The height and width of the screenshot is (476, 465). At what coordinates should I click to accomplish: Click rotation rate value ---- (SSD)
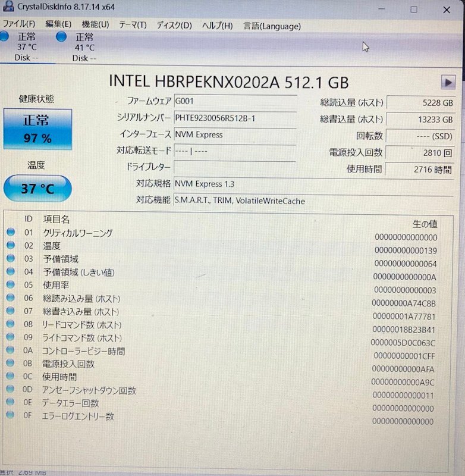coord(421,136)
